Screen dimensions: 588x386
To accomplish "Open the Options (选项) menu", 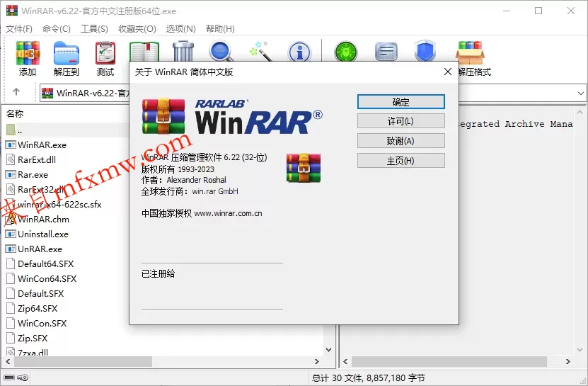I will pos(180,29).
